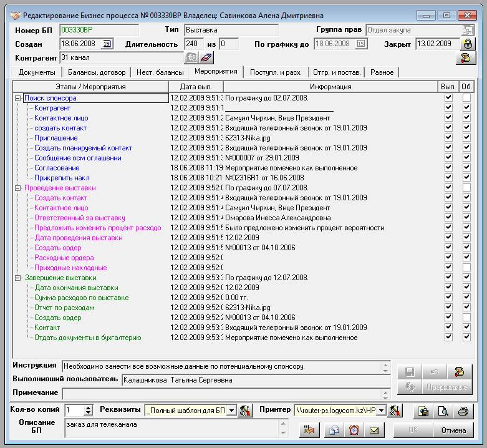The width and height of the screenshot is (487, 448).
Task: Click the Группа прав selector icon
Action: click(x=468, y=30)
